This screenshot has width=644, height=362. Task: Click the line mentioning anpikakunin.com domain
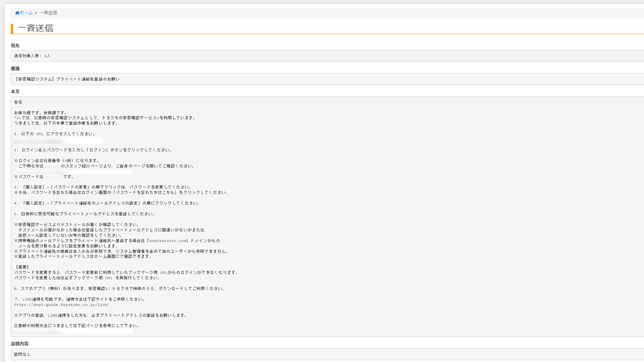tap(117, 241)
